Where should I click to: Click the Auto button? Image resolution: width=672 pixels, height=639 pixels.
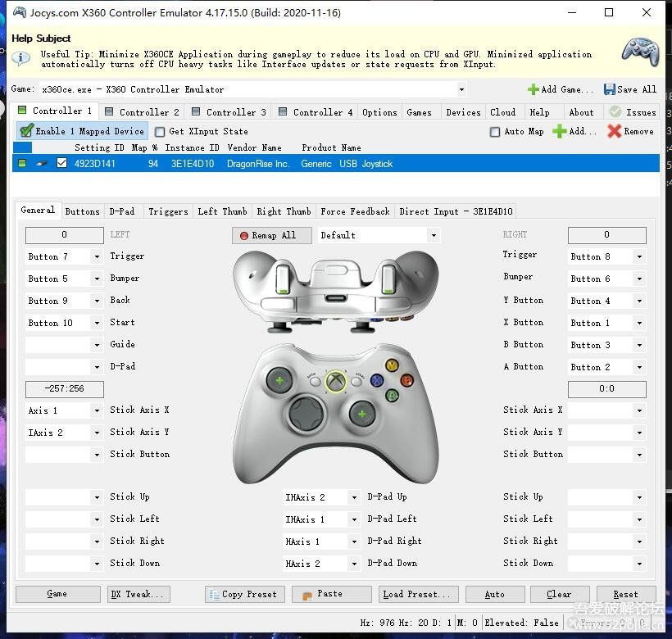click(495, 595)
